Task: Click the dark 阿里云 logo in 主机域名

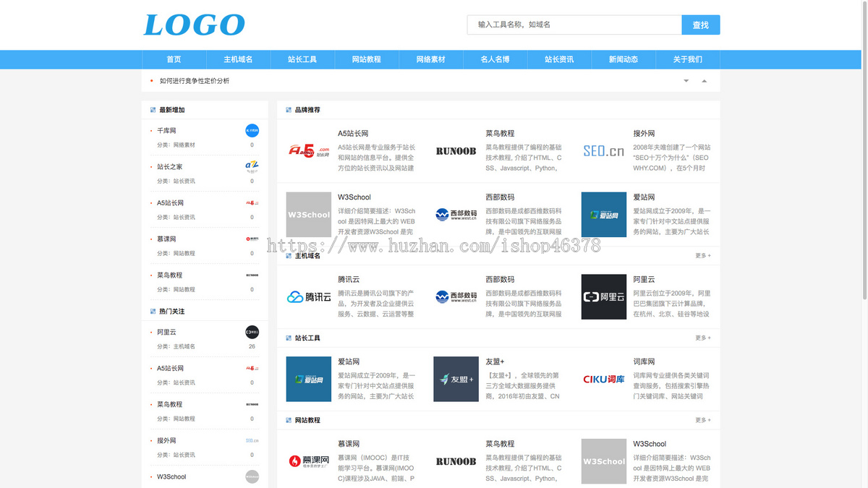Action: tap(604, 296)
